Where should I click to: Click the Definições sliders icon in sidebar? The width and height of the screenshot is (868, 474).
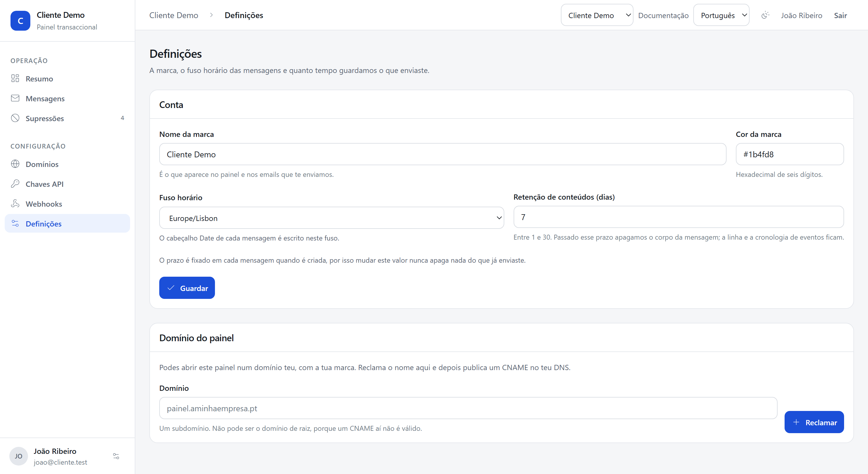click(15, 223)
